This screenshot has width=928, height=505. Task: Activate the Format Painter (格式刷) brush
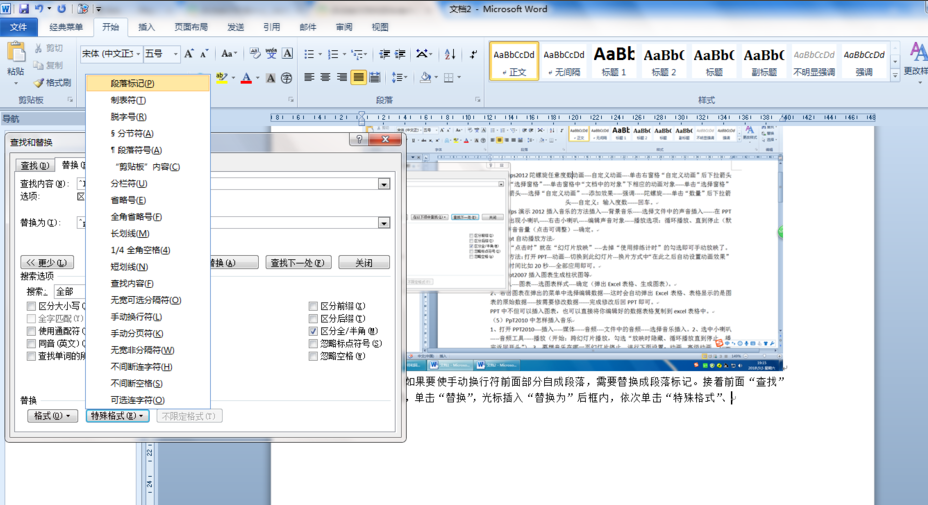point(39,82)
